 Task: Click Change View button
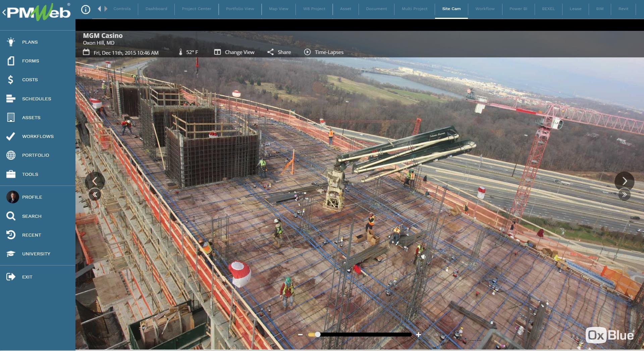point(234,52)
